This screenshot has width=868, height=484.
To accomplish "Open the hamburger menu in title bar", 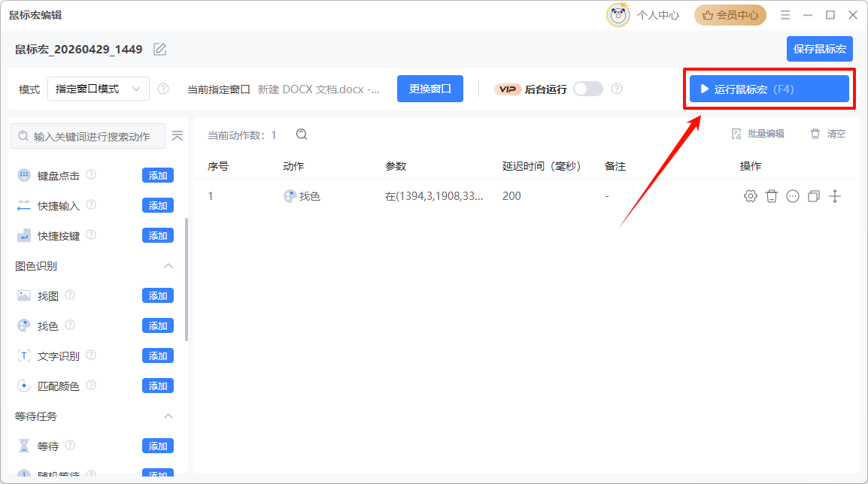I will pyautogui.click(x=785, y=15).
